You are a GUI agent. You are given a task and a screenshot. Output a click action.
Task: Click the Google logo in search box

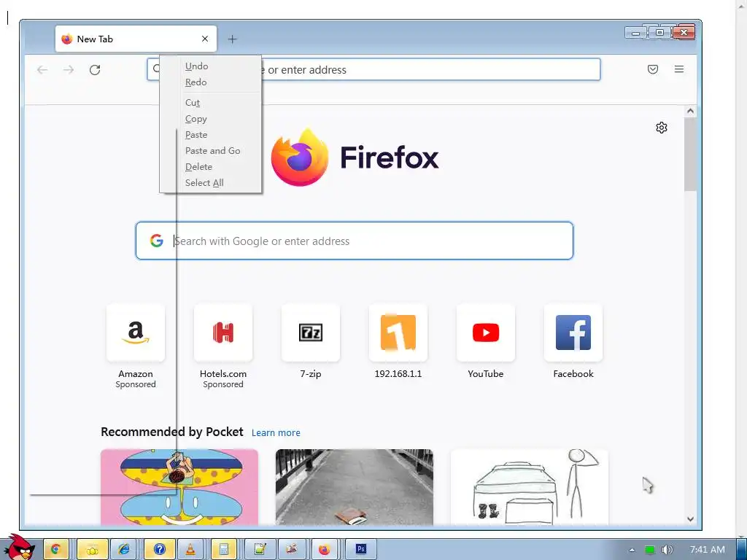pos(156,241)
